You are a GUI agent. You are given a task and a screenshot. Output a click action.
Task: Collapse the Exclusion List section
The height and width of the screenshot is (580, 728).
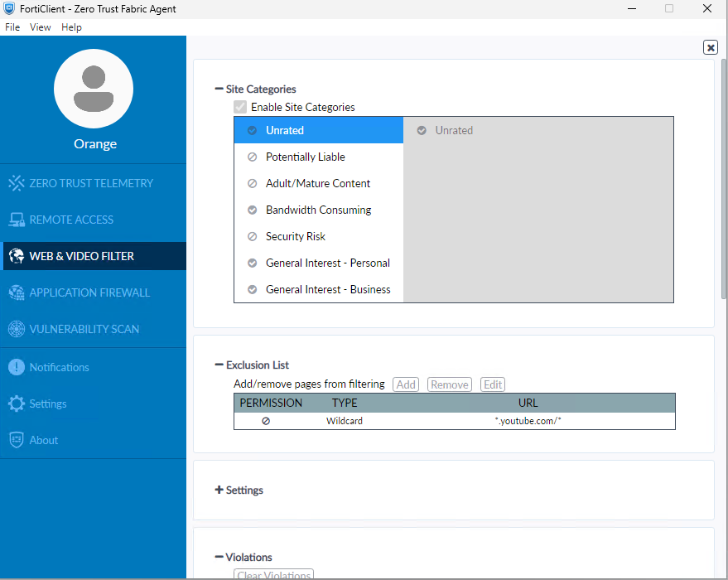pyautogui.click(x=219, y=365)
